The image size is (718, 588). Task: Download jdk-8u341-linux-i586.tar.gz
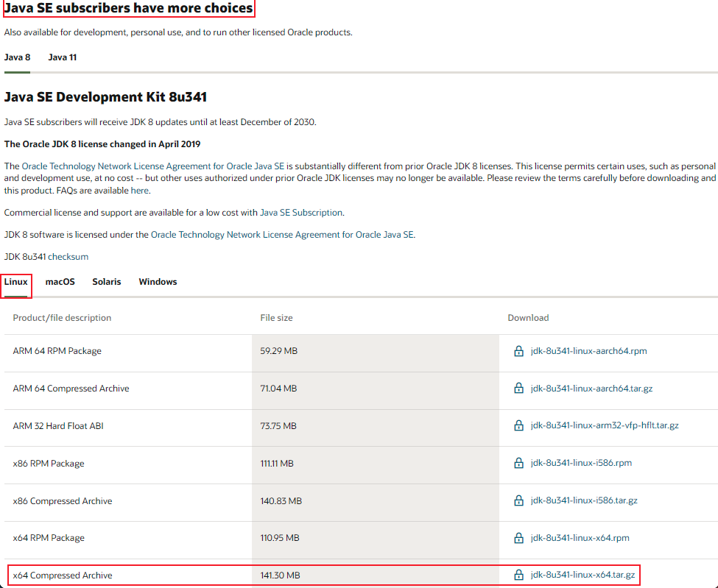[x=584, y=500]
